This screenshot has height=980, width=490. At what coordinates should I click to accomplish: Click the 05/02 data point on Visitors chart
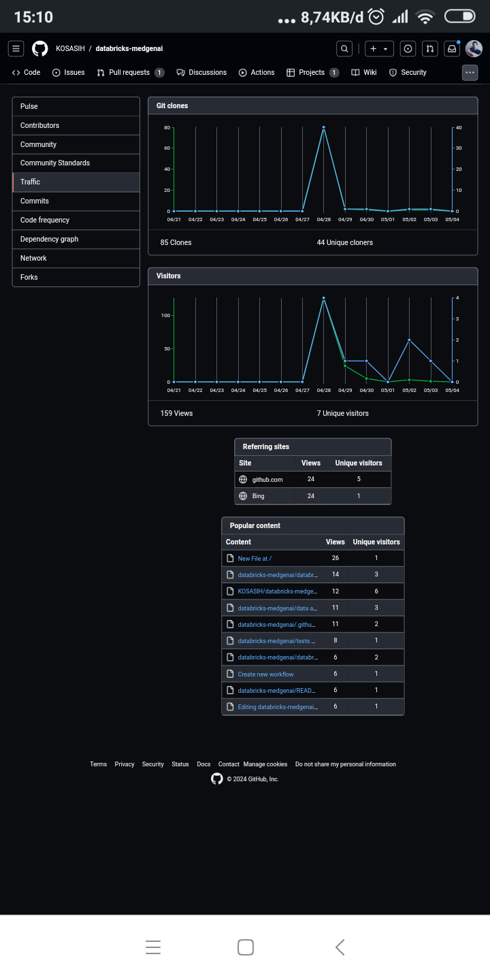point(409,340)
